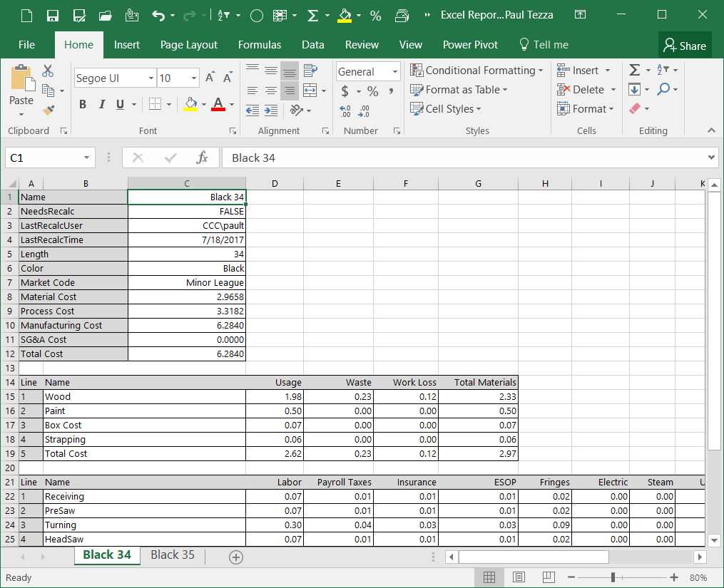The height and width of the screenshot is (588, 724).
Task: Switch to the Page Layout tab
Action: [x=189, y=45]
